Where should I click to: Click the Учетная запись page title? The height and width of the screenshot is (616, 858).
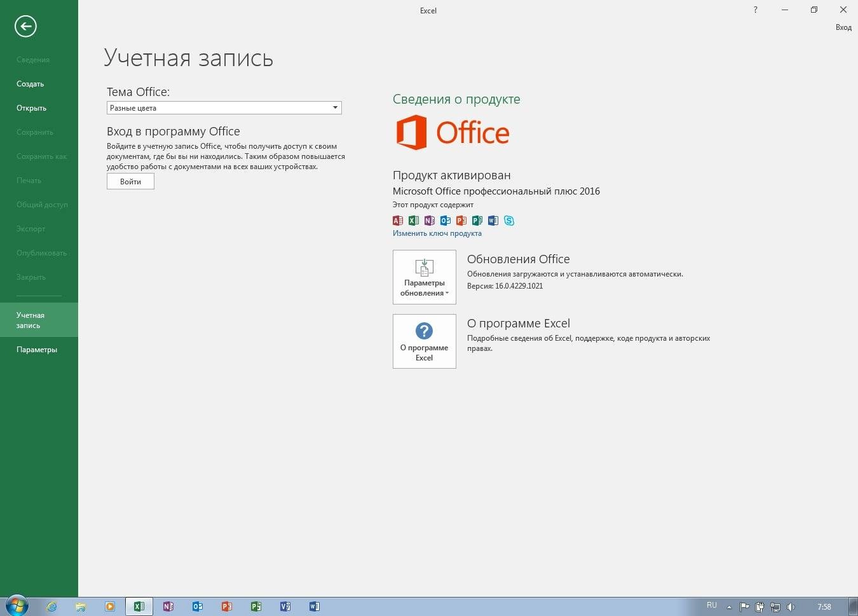(189, 58)
